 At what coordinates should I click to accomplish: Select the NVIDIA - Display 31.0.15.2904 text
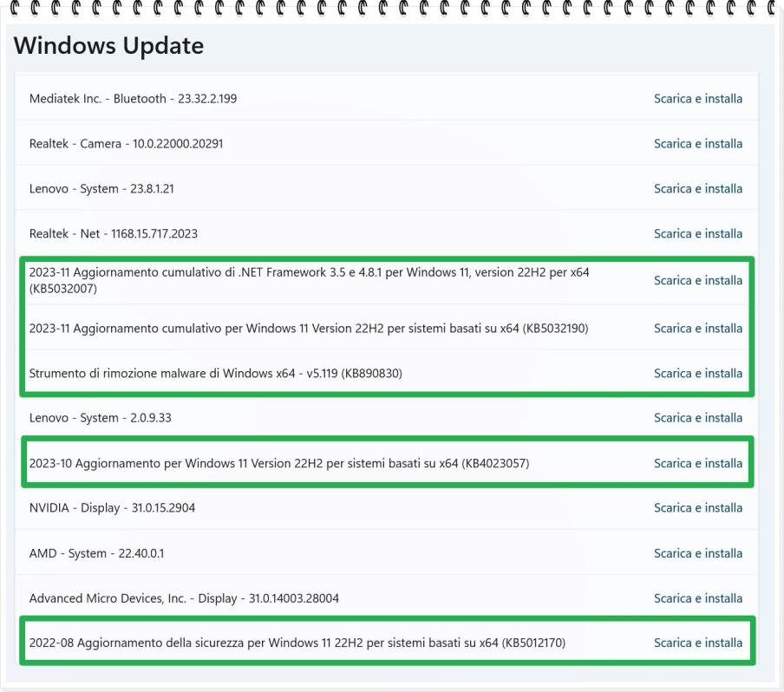click(x=112, y=508)
